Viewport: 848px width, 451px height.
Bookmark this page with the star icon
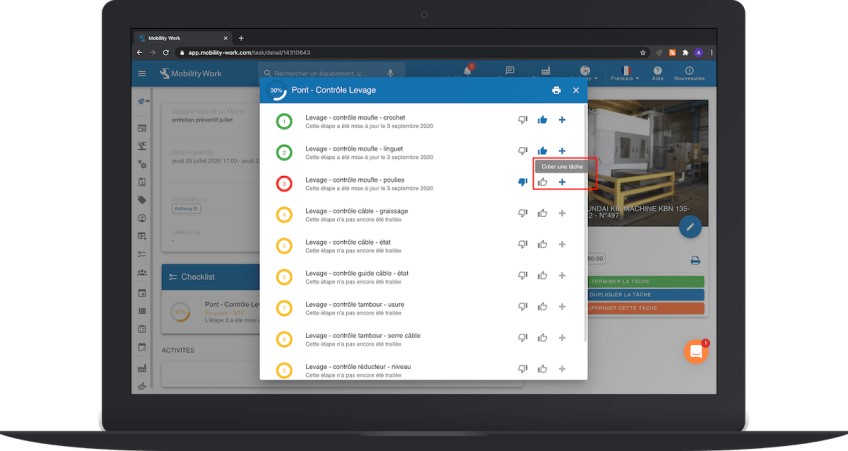click(x=642, y=52)
